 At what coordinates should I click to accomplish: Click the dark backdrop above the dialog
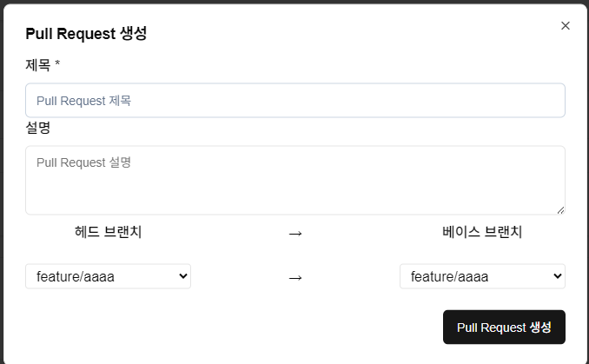[x=294, y=2]
